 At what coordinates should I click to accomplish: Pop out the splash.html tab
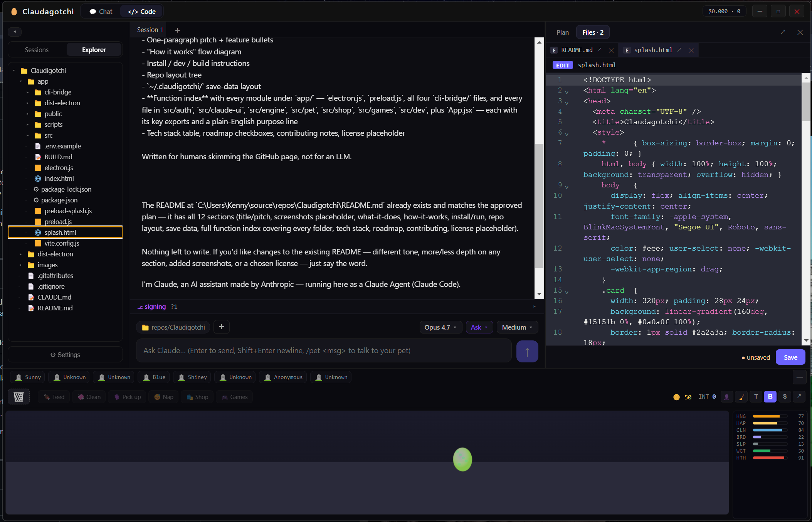pyautogui.click(x=679, y=50)
